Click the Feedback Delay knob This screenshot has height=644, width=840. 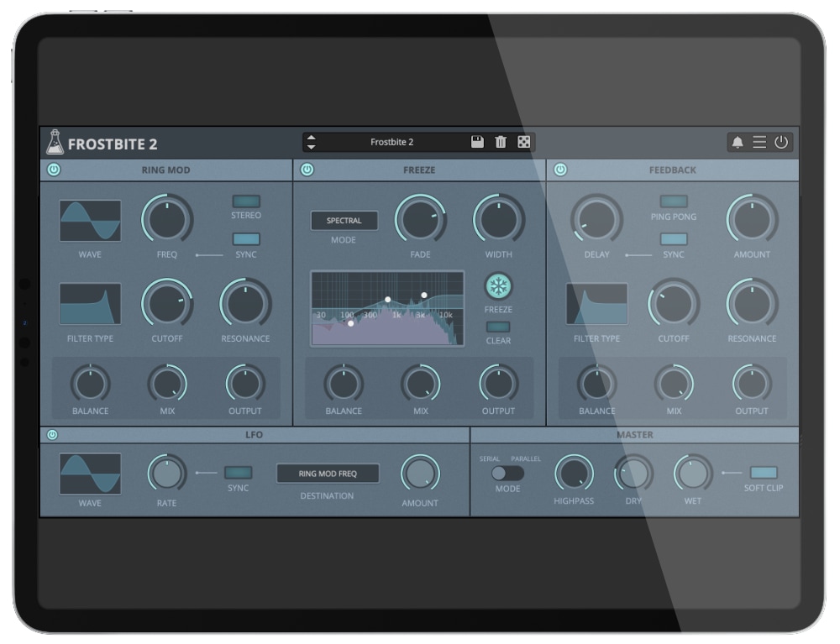pyautogui.click(x=596, y=219)
